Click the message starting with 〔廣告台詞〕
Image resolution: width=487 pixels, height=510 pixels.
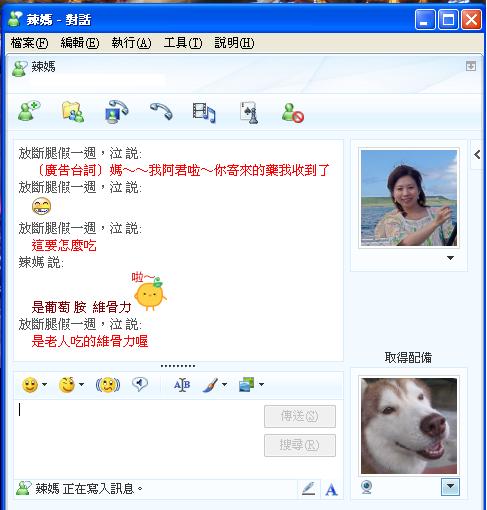(182, 170)
